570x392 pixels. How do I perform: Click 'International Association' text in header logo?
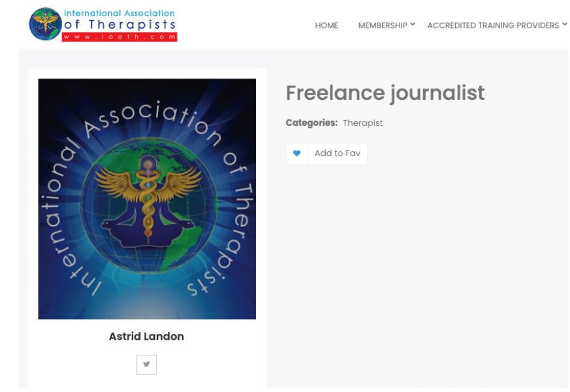[119, 13]
